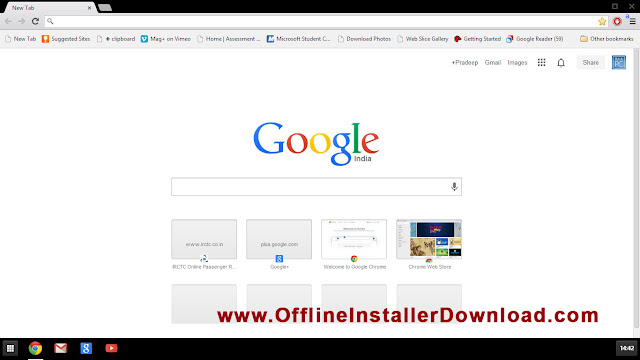Open the Microsoft Student C... bookmark
The height and width of the screenshot is (360, 640).
298,39
